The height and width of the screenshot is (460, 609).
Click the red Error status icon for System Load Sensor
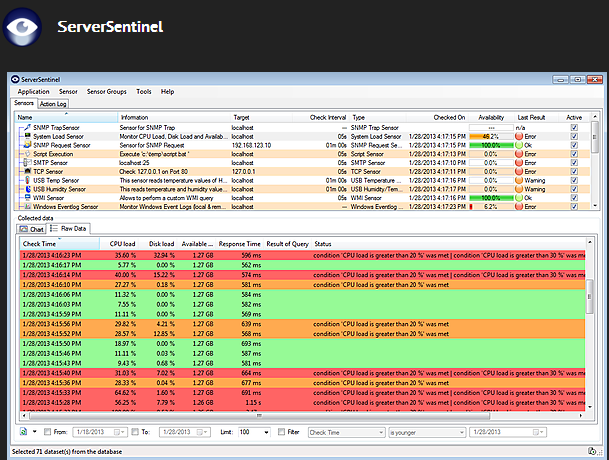519,136
